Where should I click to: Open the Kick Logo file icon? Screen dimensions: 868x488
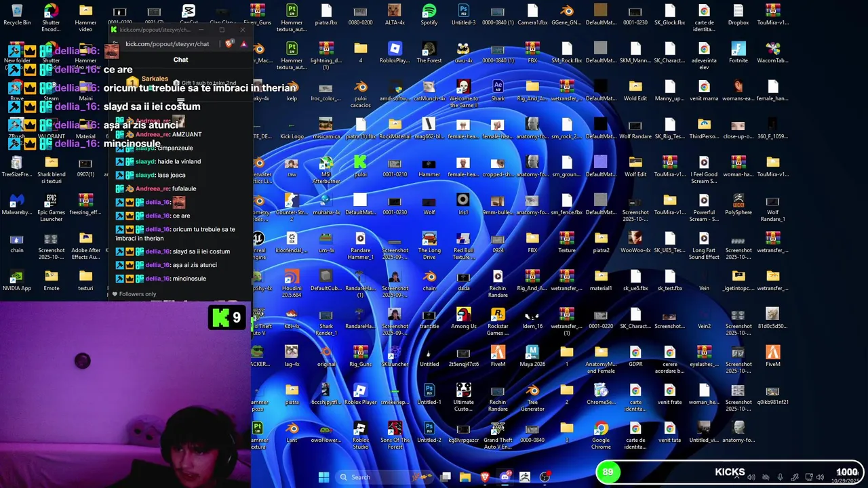click(x=292, y=129)
